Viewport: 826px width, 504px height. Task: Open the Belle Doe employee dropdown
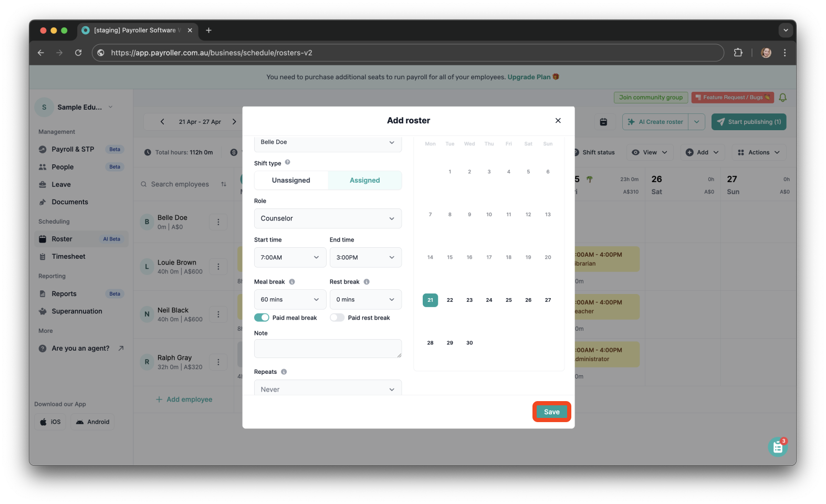coord(328,143)
